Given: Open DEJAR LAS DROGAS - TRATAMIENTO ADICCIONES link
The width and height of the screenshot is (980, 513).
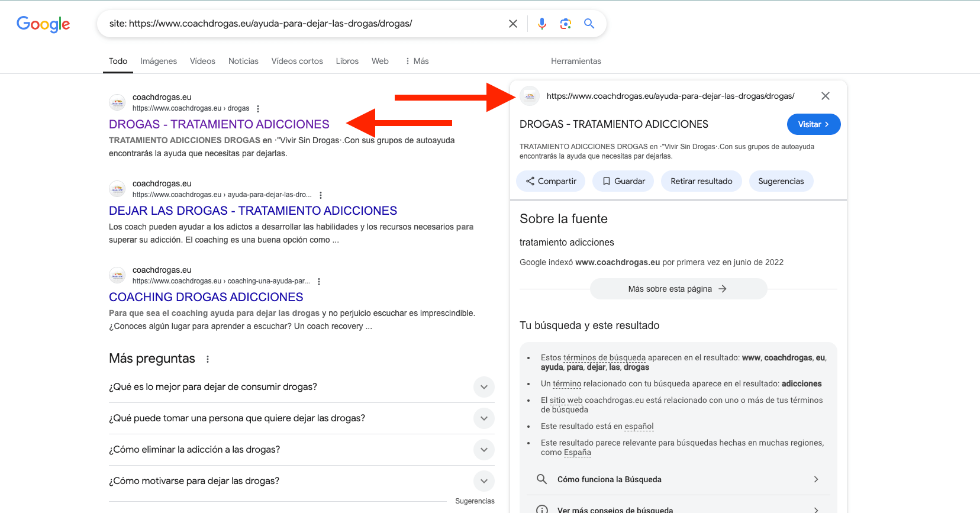Looking at the screenshot, I should click(x=253, y=211).
